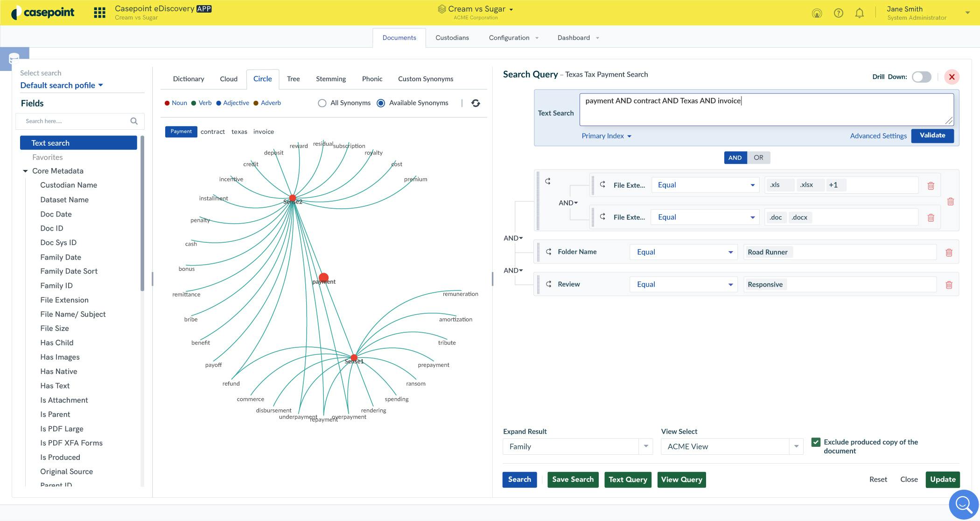Click the search magnifier in Fields box

[x=134, y=121]
